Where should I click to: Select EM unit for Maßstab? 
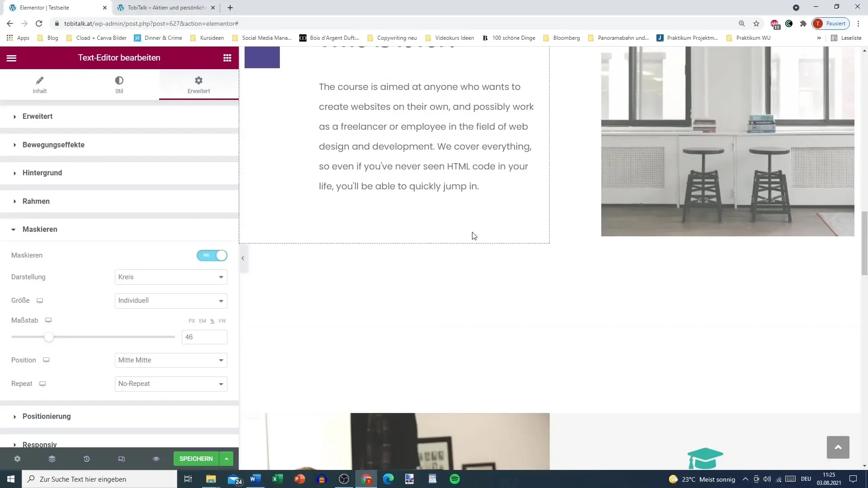203,321
